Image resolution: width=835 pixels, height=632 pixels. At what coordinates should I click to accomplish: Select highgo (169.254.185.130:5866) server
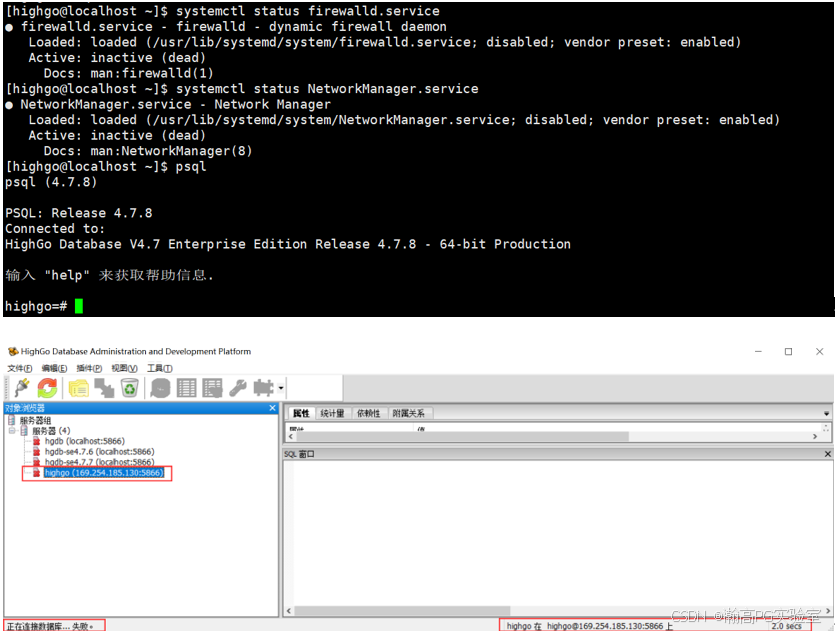[x=104, y=473]
